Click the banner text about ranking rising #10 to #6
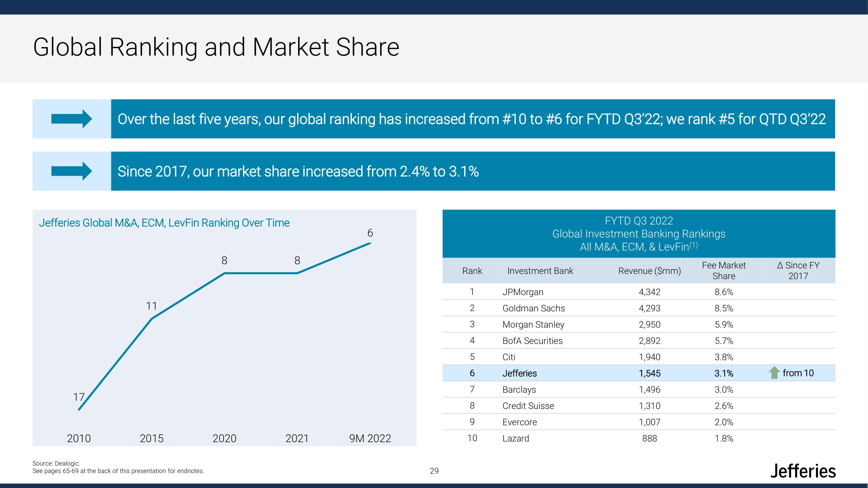The height and width of the screenshot is (488, 868). click(x=471, y=119)
